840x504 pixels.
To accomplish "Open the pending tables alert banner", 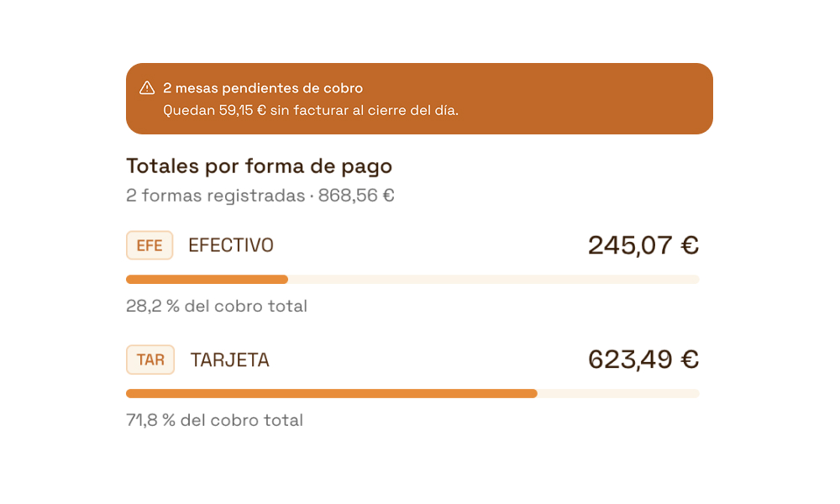I will [x=419, y=98].
